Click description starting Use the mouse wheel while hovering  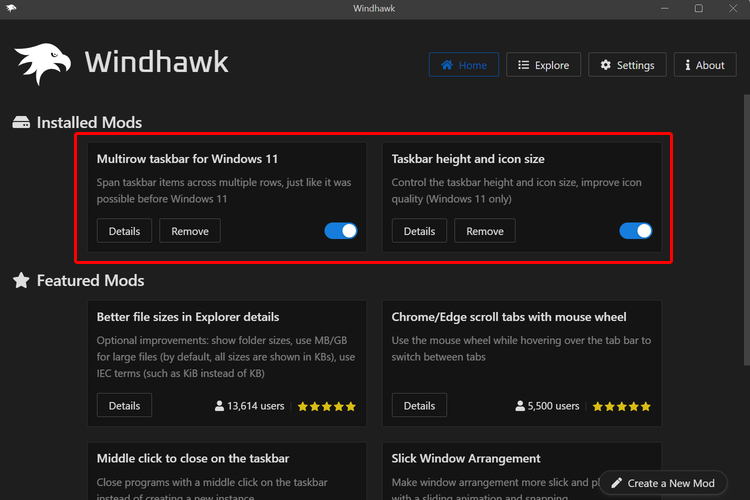(x=521, y=348)
